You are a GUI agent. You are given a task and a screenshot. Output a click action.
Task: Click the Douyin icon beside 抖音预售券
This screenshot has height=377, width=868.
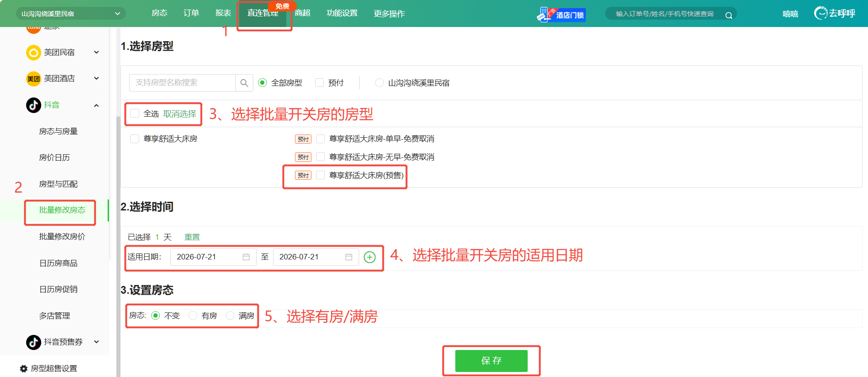tap(33, 342)
